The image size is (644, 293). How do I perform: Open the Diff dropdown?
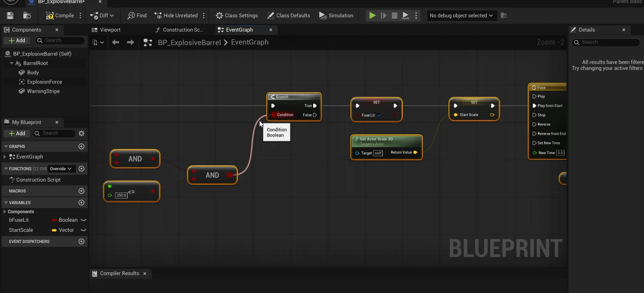pos(102,16)
